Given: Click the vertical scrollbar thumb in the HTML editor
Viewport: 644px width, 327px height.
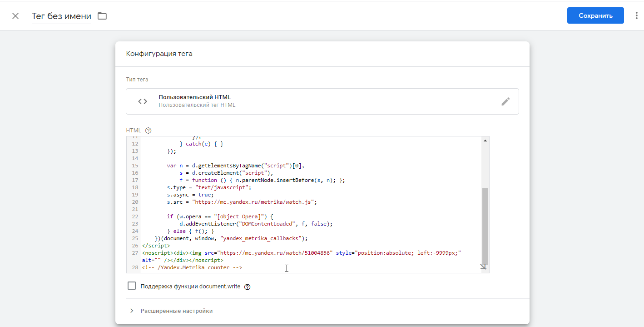Looking at the screenshot, I should pyautogui.click(x=485, y=226).
